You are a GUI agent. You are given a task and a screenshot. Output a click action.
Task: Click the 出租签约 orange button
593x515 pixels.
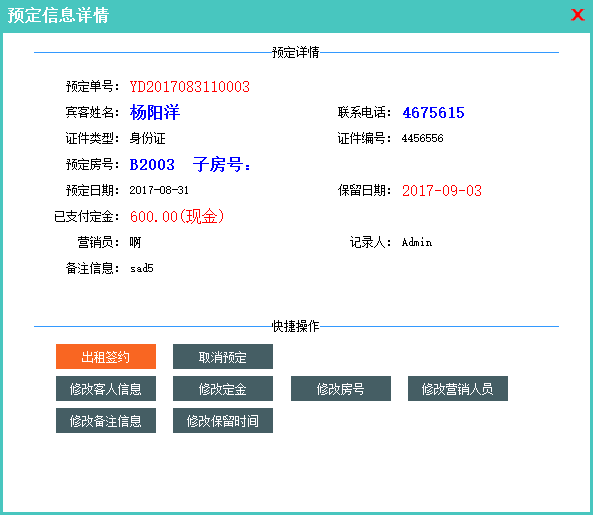click(x=106, y=357)
